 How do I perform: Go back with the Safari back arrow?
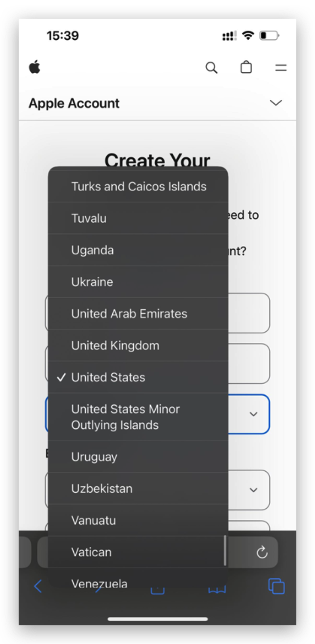[38, 586]
